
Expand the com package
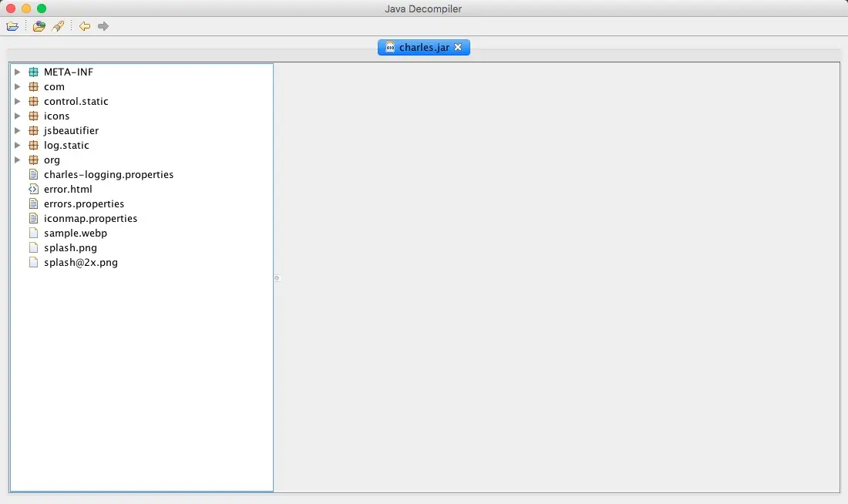point(17,86)
